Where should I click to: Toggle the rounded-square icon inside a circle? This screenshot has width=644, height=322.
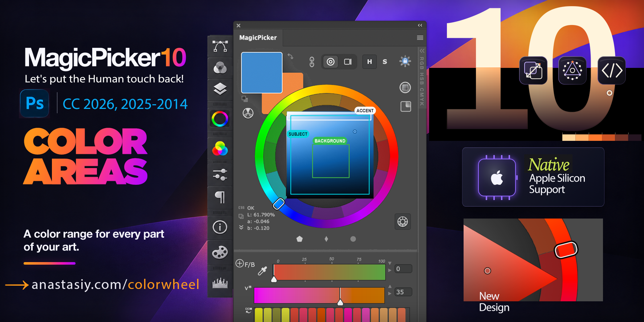tap(405, 87)
